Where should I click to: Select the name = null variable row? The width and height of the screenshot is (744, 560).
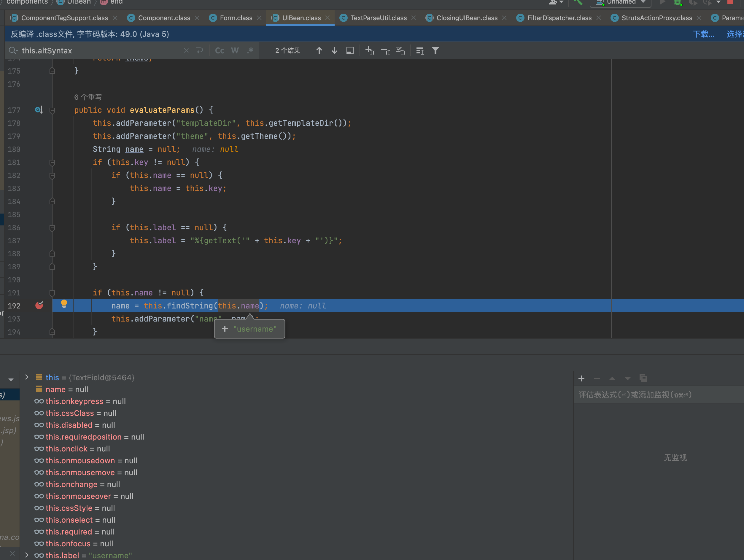(x=296, y=389)
